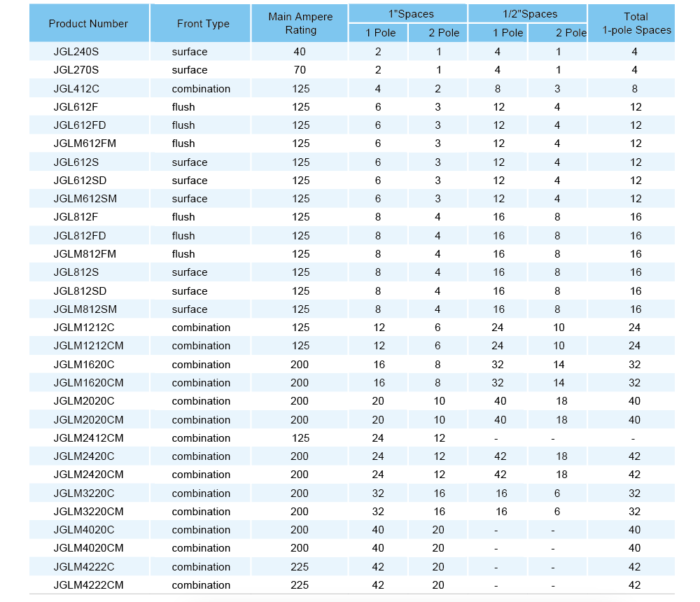Viewport: 700px width, 602px height.
Task: Click total spaces 32 in JGLM3220C row
Action: pos(634,494)
